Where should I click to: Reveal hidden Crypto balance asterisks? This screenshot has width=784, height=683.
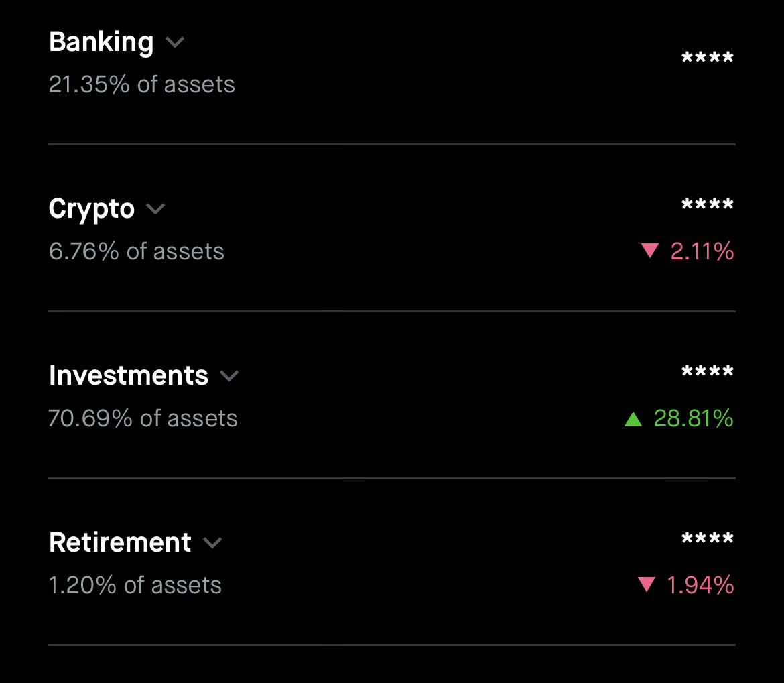click(708, 204)
